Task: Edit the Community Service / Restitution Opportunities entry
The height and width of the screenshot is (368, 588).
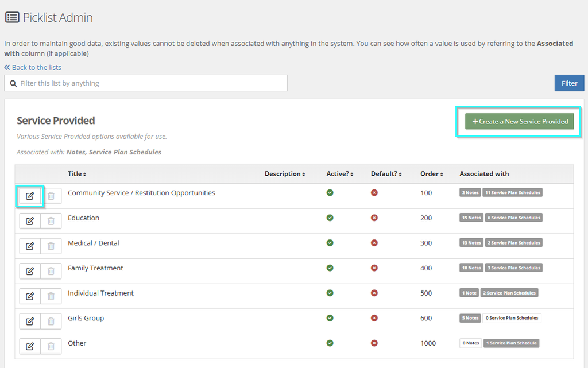Action: [x=30, y=196]
